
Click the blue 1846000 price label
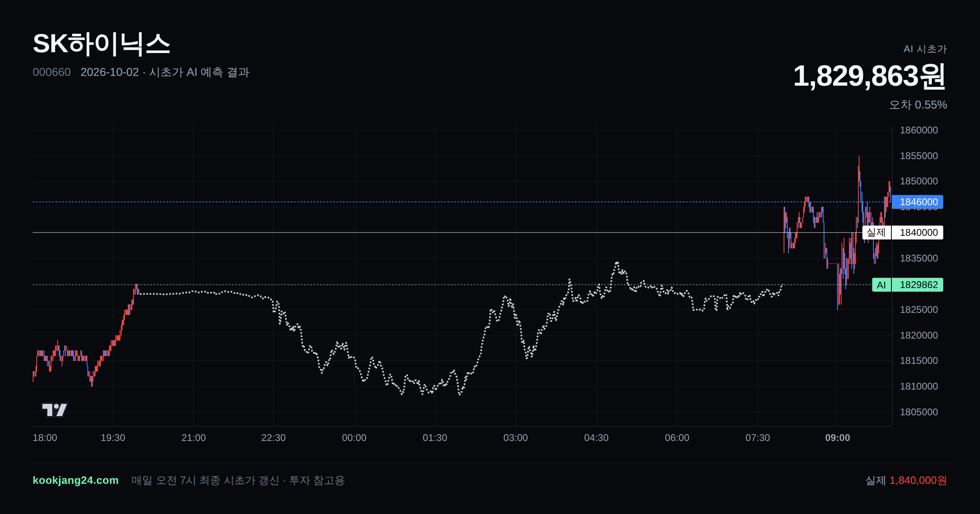click(918, 202)
